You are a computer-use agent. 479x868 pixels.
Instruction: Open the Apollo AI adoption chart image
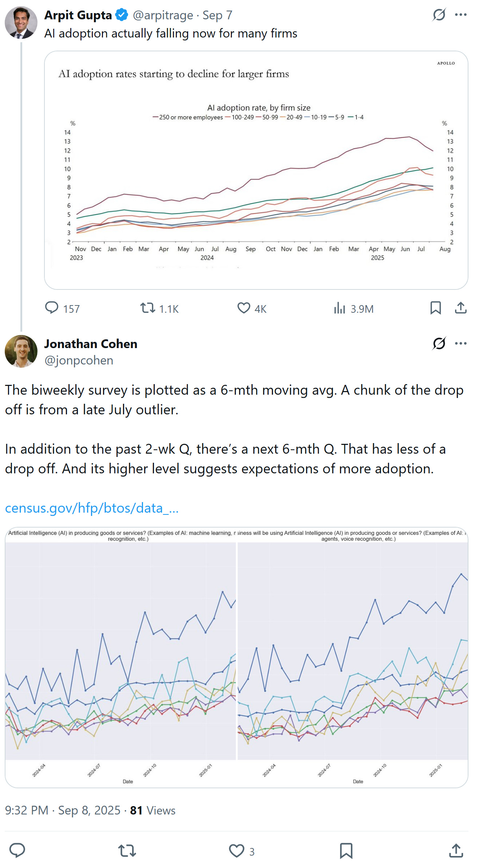coord(256,170)
